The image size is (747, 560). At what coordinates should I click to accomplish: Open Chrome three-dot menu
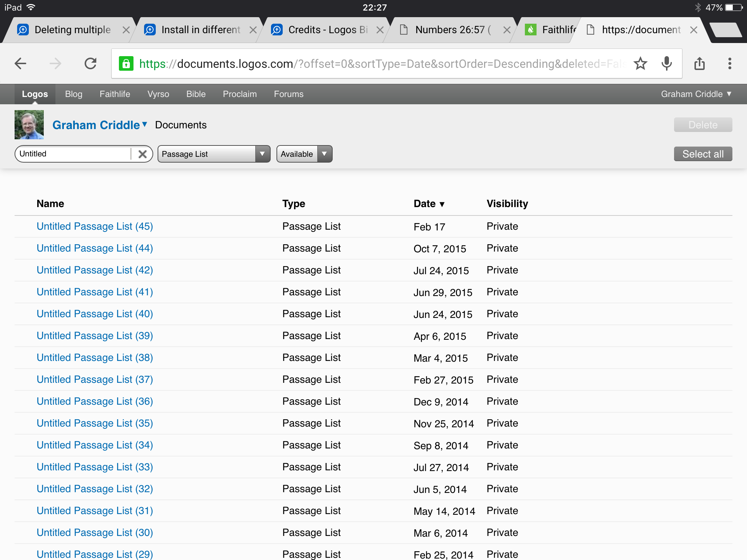729,64
